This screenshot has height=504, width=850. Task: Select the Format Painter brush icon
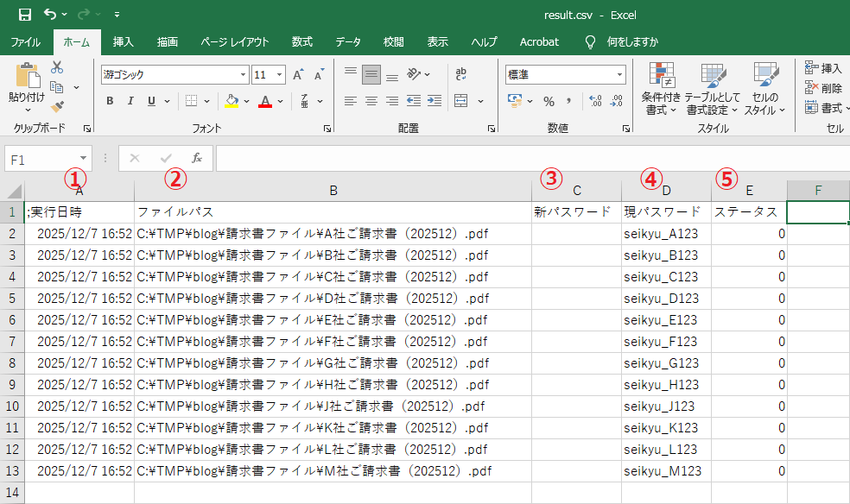click(57, 107)
